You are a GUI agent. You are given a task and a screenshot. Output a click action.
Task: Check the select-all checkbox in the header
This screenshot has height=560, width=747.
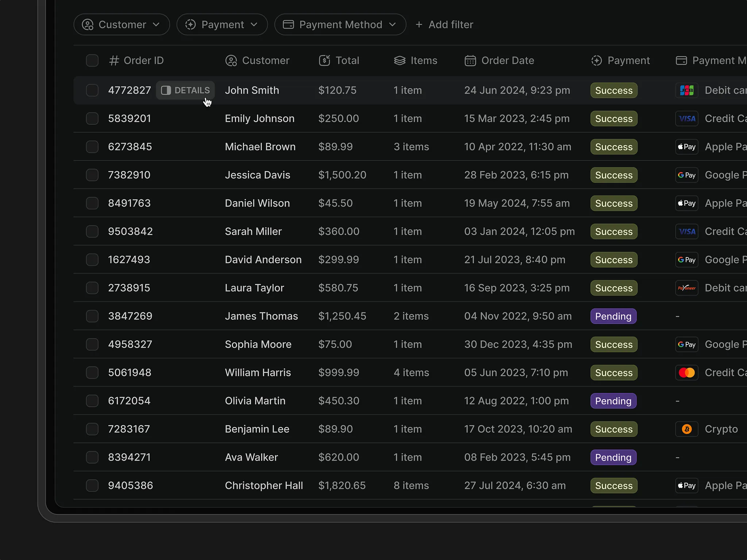click(x=92, y=61)
